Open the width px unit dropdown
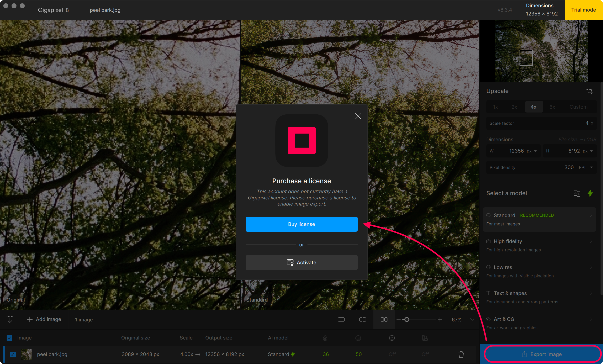This screenshot has height=364, width=603. [x=535, y=151]
